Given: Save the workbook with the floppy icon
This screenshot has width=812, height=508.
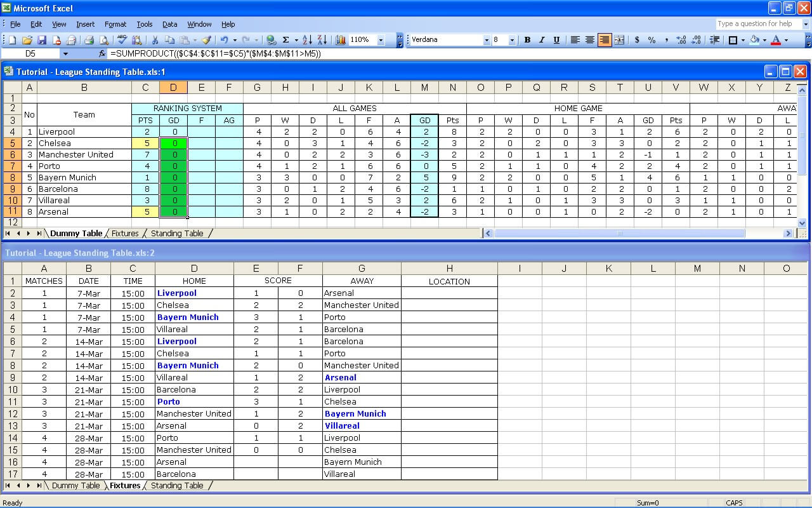Looking at the screenshot, I should (42, 40).
